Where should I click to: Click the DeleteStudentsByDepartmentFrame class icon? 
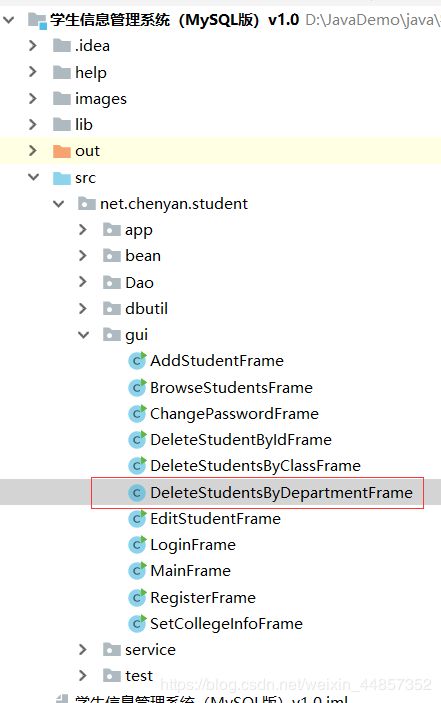pyautogui.click(x=137, y=493)
